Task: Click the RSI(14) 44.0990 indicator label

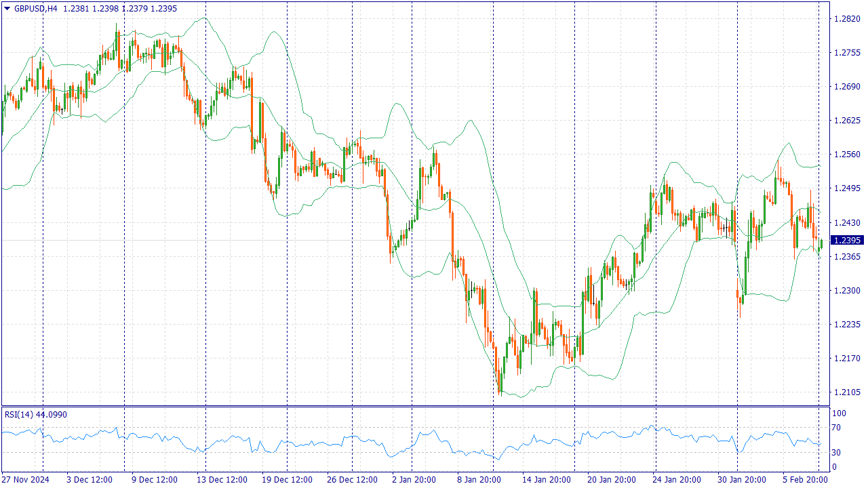Action: click(36, 414)
